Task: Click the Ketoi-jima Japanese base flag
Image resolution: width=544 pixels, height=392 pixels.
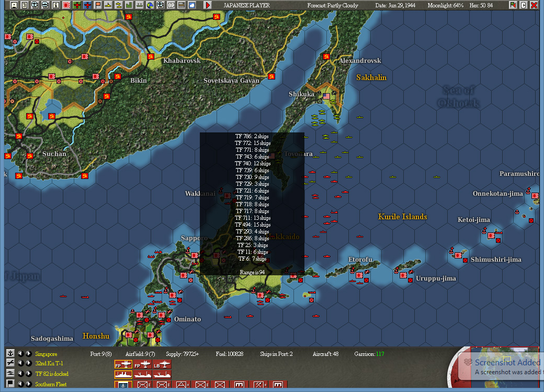Action: pyautogui.click(x=491, y=236)
